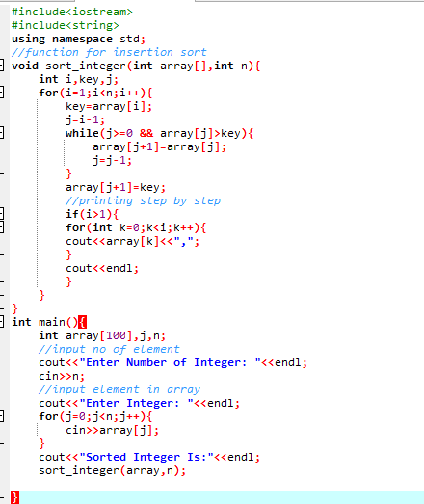Screen dimensions: 424x504
Task: Click the 'array[j+1]=key;' statement
Action: tap(116, 187)
